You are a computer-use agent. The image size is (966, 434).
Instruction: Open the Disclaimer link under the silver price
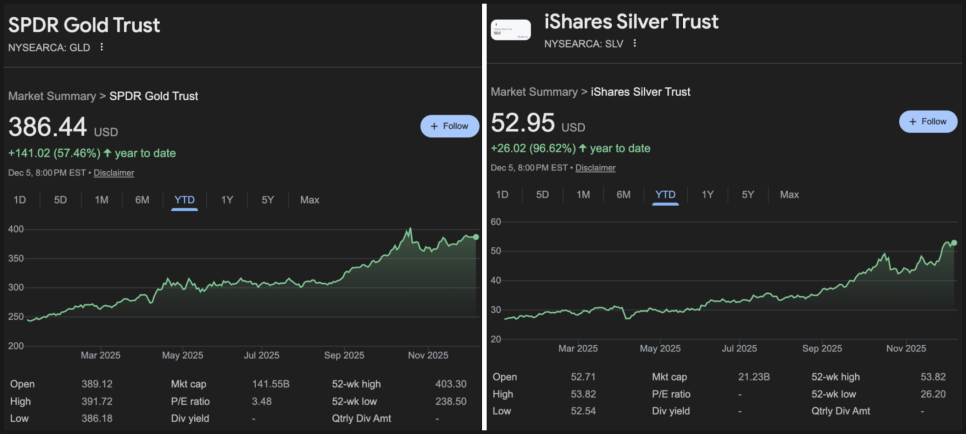[x=596, y=168]
